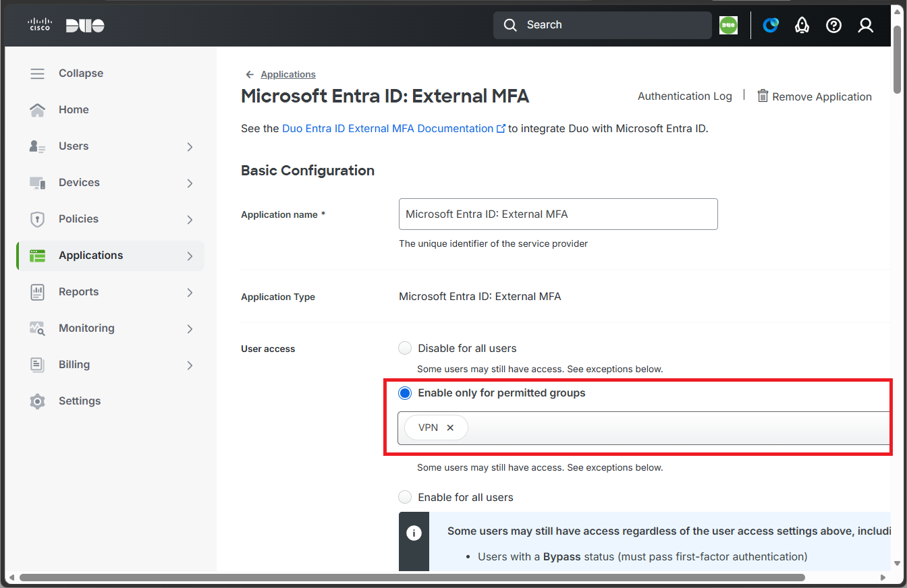907x588 pixels.
Task: Click the horizontal scrollbar thumb
Action: tap(412, 578)
